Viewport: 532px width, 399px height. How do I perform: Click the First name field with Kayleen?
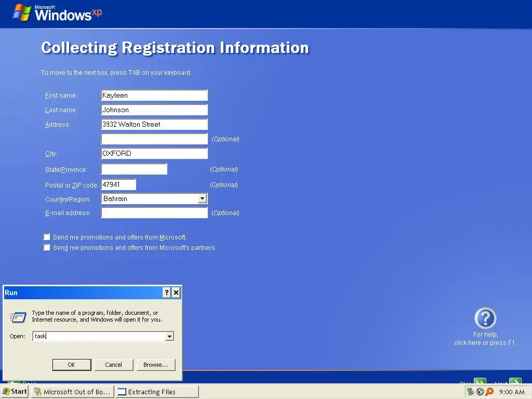(x=154, y=96)
